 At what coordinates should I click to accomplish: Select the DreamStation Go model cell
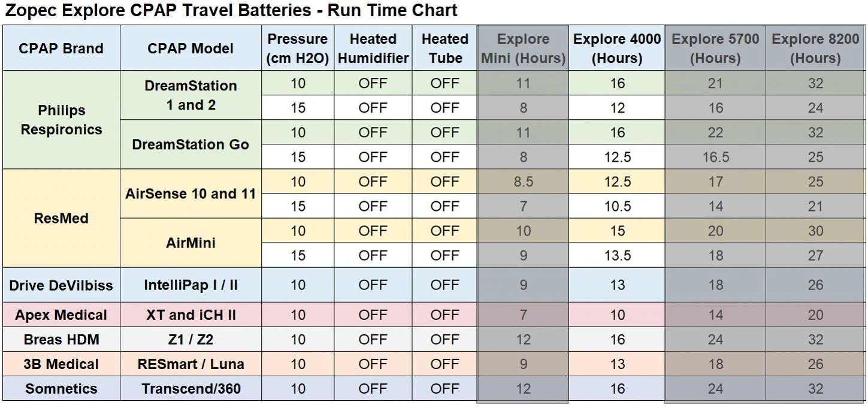coord(190,144)
